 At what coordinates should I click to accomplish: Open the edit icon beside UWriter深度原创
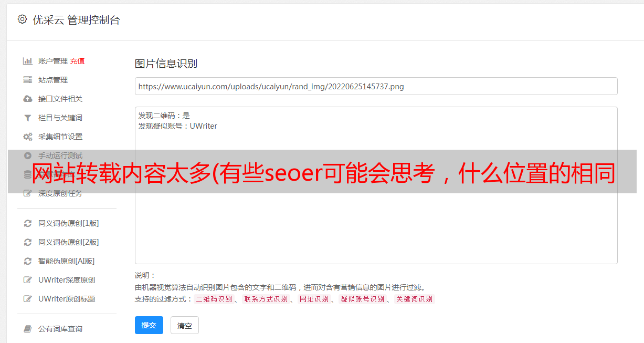[x=28, y=280]
